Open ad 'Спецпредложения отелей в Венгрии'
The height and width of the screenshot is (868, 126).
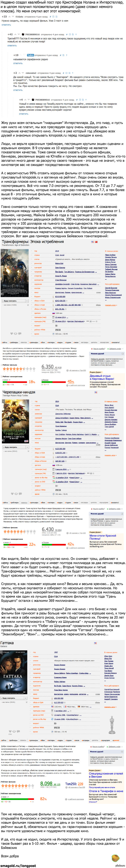[106, 775]
